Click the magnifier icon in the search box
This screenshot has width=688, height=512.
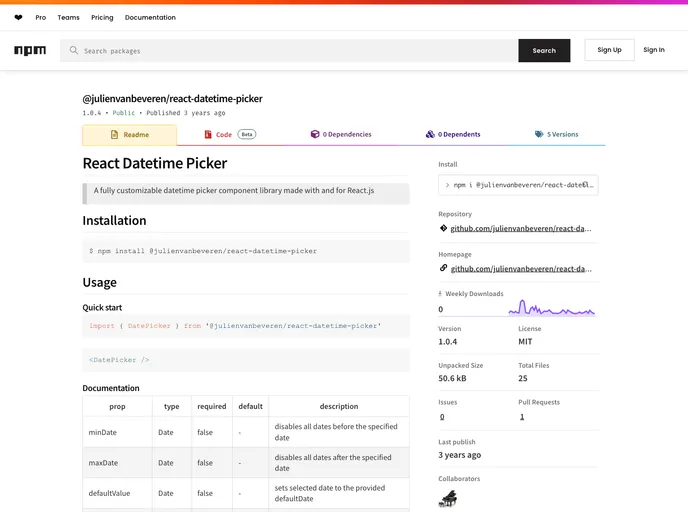click(x=74, y=50)
